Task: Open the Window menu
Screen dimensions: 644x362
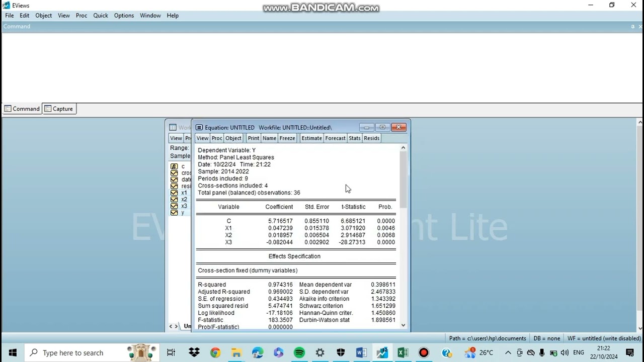Action: click(150, 16)
